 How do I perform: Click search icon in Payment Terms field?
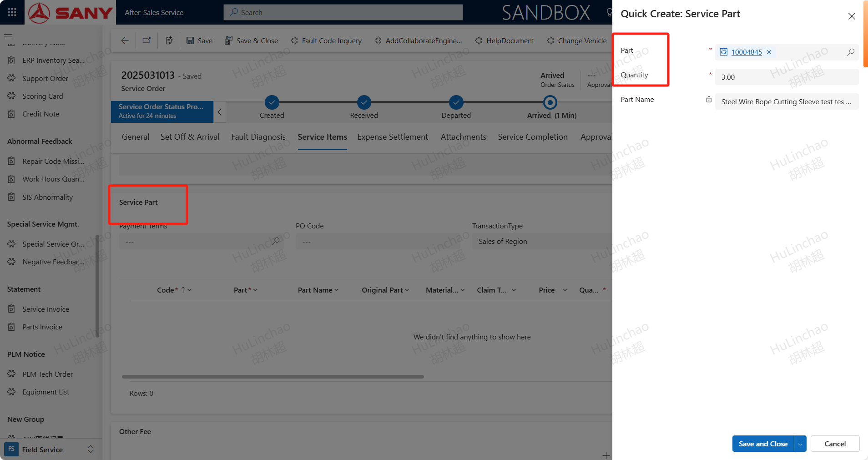tap(276, 241)
